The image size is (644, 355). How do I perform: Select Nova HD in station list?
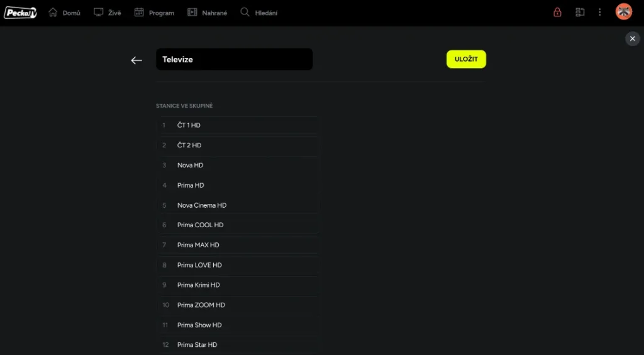point(238,166)
